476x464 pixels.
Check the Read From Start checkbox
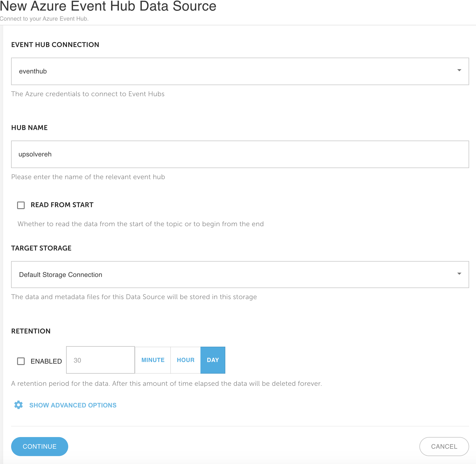(x=21, y=205)
